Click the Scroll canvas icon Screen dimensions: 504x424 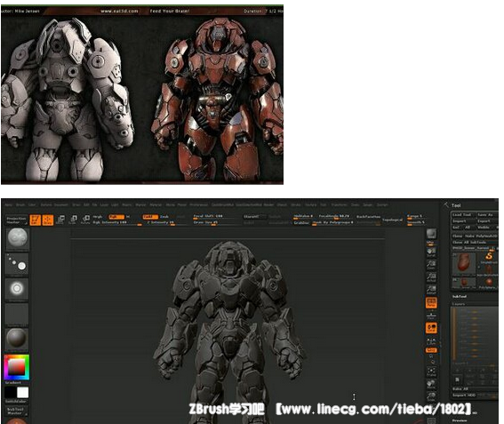coord(431,252)
